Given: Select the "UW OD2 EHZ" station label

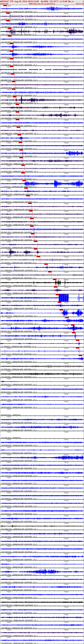Looking at the screenshot, I should click(6, 42).
